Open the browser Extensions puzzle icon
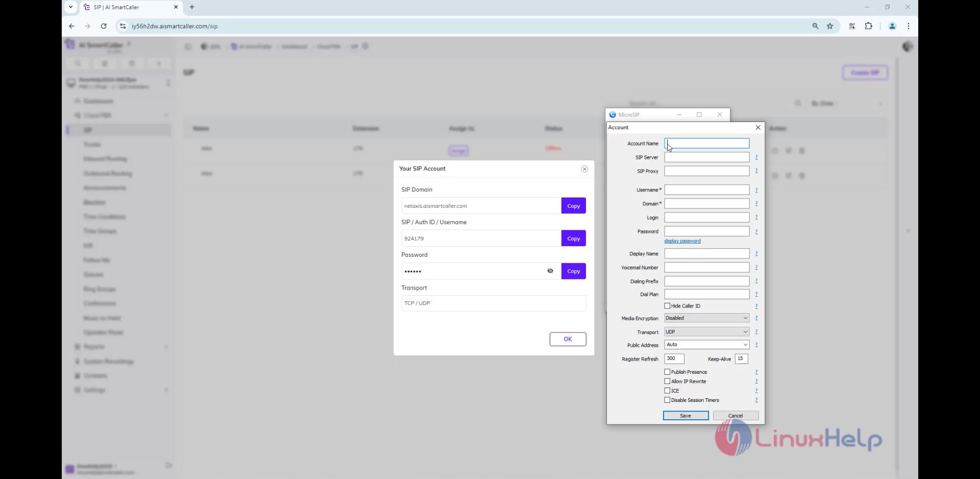The image size is (980, 479). click(868, 26)
